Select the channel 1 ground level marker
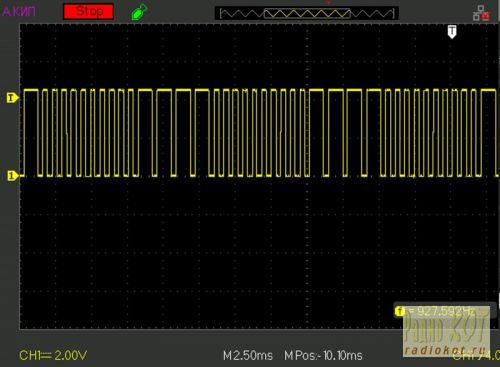Viewport: 500px width, 367px height. [12, 176]
